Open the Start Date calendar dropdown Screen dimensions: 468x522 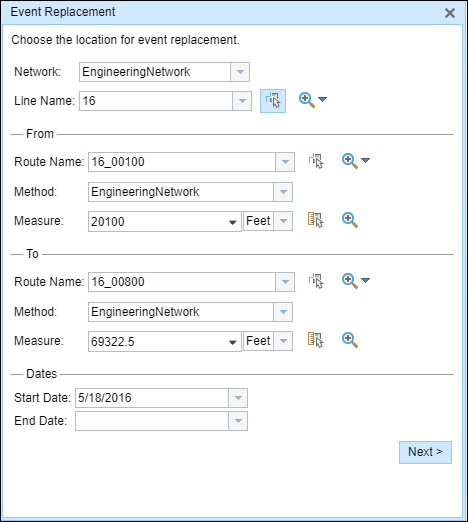(238, 398)
